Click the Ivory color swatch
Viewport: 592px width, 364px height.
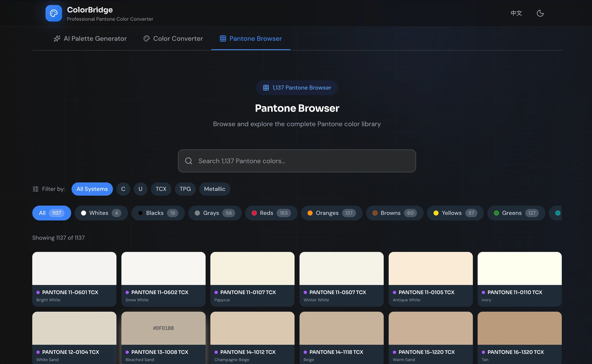coord(520,268)
